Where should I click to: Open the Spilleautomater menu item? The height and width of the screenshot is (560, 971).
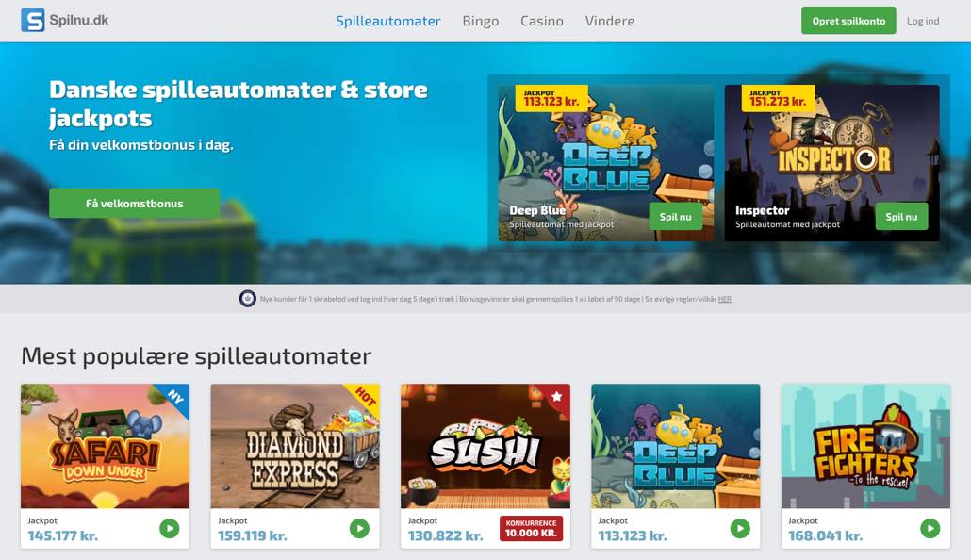(388, 21)
